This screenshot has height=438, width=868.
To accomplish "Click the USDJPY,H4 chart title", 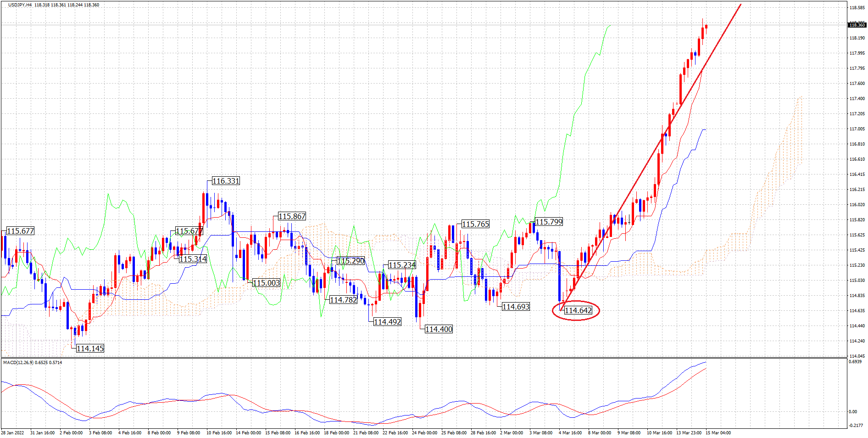I will pos(20,5).
